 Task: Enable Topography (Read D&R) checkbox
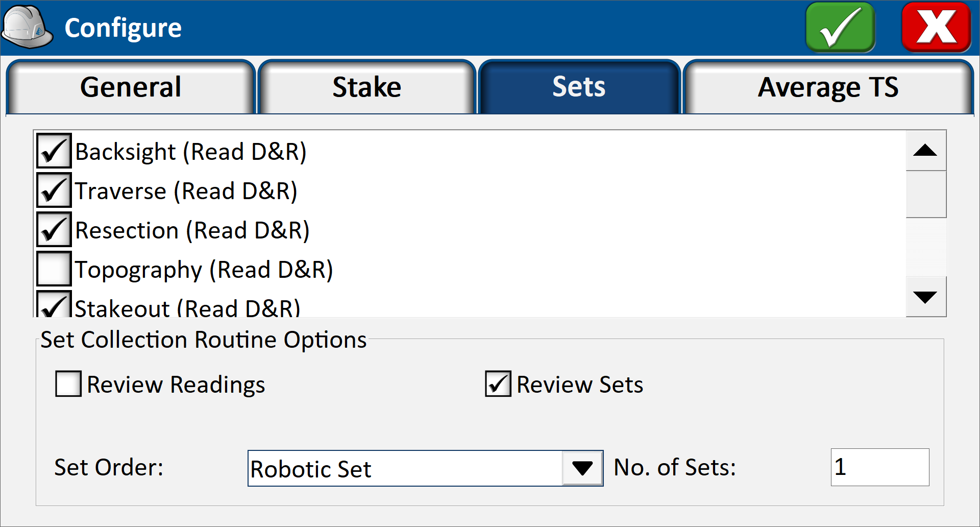pos(54,269)
